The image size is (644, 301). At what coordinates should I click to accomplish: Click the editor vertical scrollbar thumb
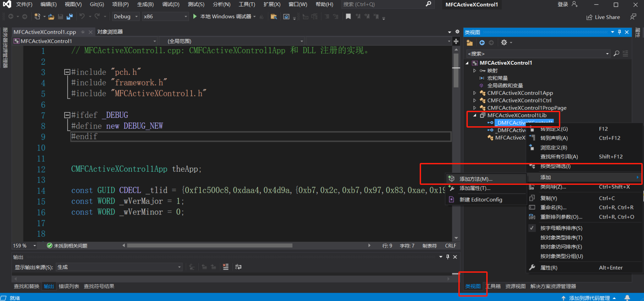pyautogui.click(x=456, y=71)
